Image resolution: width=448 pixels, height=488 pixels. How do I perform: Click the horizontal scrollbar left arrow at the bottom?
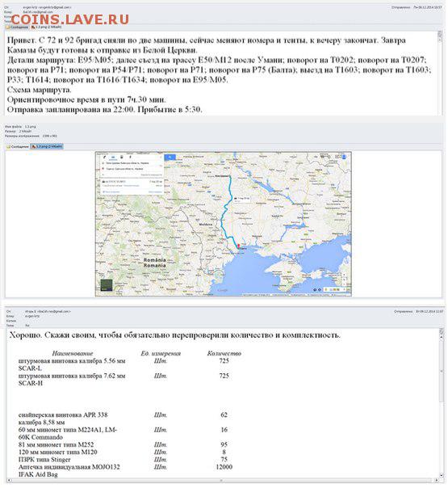point(9,480)
